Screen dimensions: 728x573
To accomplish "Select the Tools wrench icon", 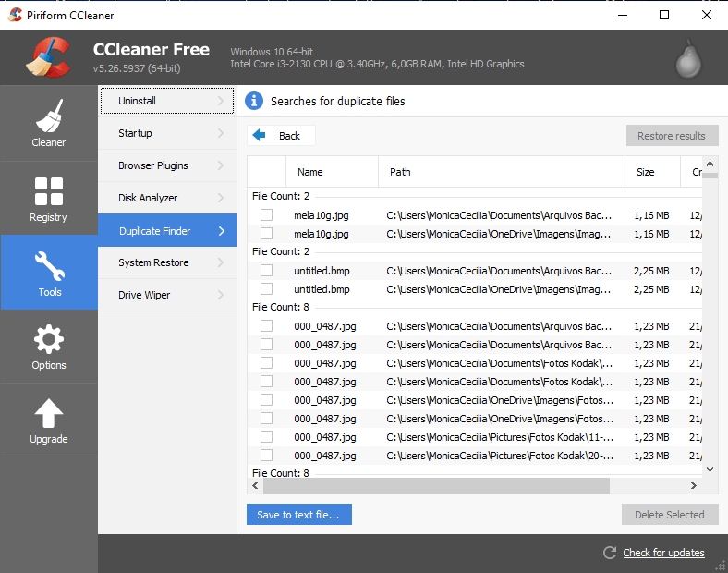I will pyautogui.click(x=49, y=265).
